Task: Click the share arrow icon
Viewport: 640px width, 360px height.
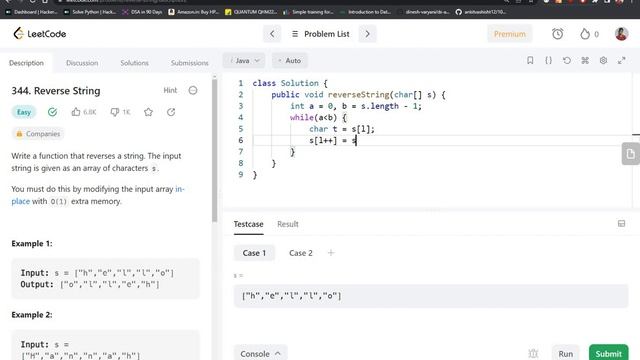Action: (x=171, y=112)
